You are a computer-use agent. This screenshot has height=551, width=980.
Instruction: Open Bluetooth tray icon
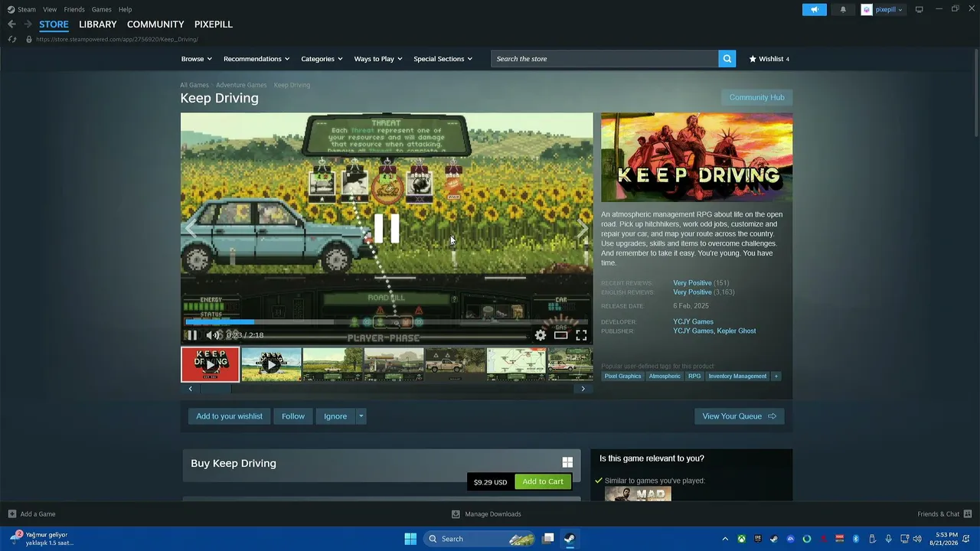pos(856,539)
